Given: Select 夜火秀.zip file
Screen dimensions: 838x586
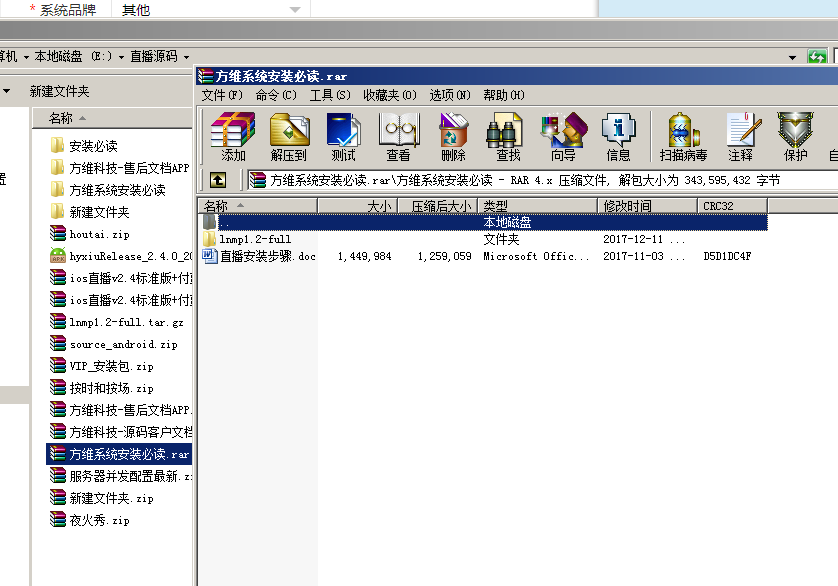Looking at the screenshot, I should pyautogui.click(x=90, y=520).
